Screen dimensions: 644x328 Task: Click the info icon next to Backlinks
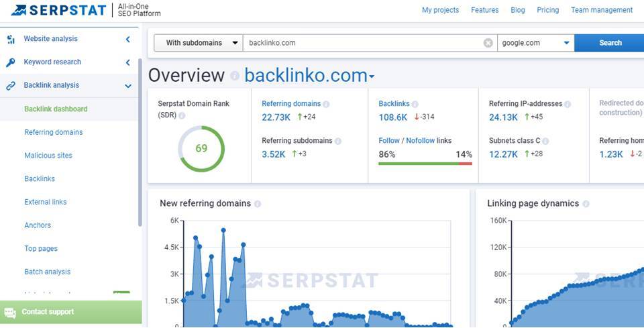tap(415, 104)
